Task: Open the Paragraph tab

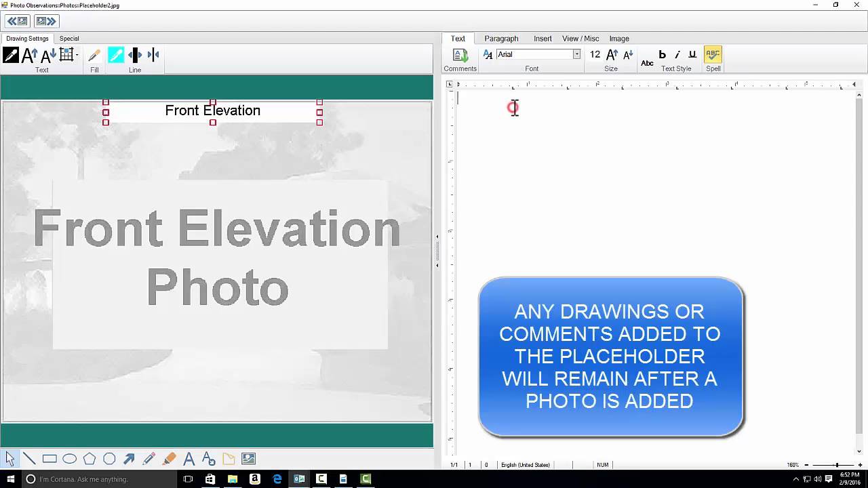Action: (x=501, y=39)
